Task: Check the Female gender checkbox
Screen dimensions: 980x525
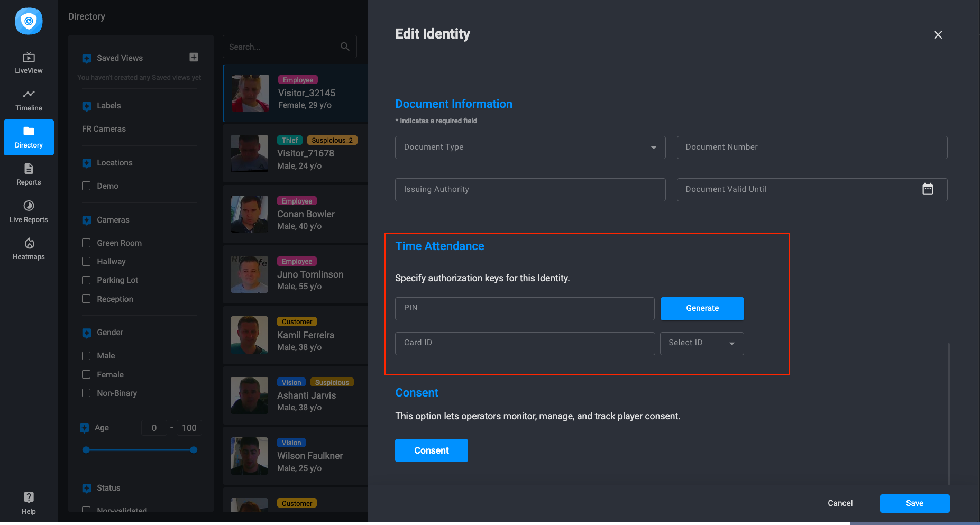Action: pos(86,374)
